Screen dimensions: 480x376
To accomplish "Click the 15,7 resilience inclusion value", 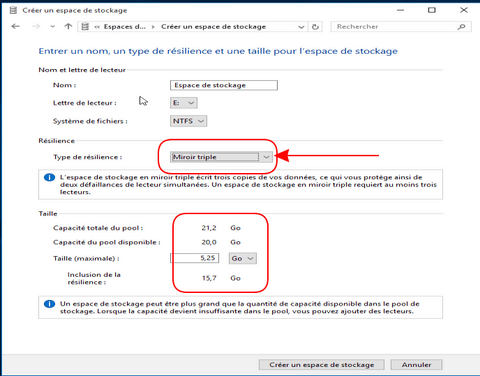I will point(209,278).
